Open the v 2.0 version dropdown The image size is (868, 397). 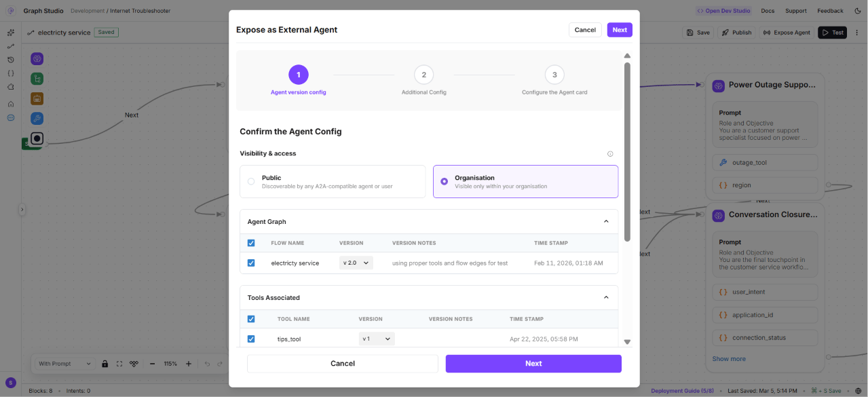click(356, 263)
